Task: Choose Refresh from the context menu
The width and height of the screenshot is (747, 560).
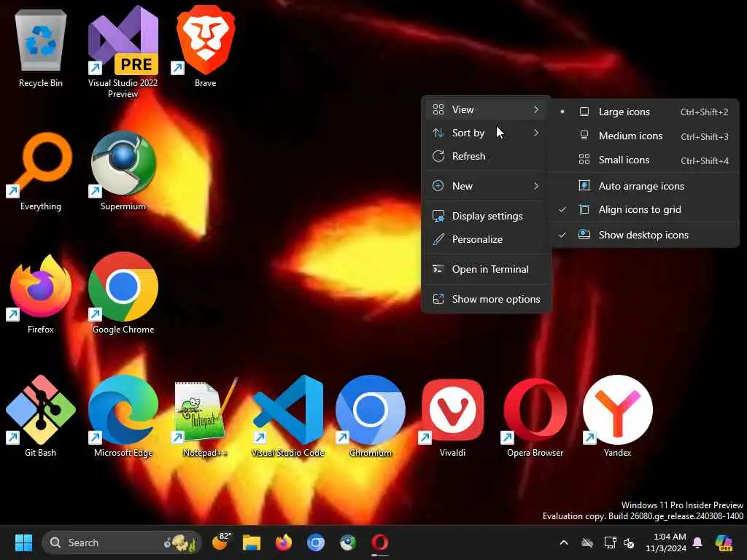Action: click(486, 156)
